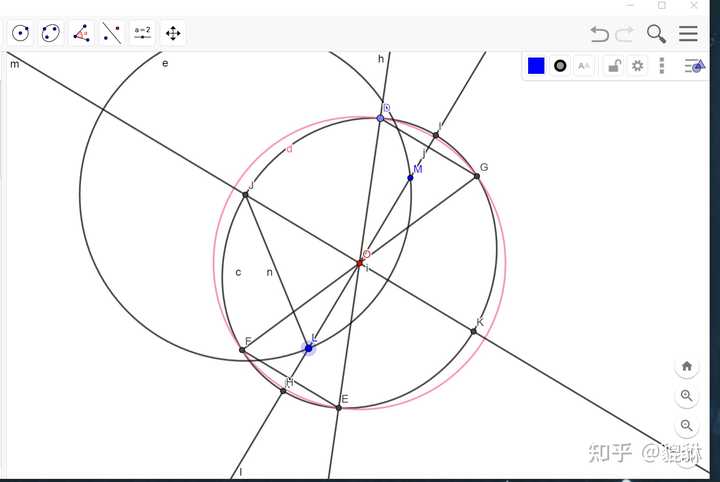Click the Home standard view button

(x=687, y=366)
